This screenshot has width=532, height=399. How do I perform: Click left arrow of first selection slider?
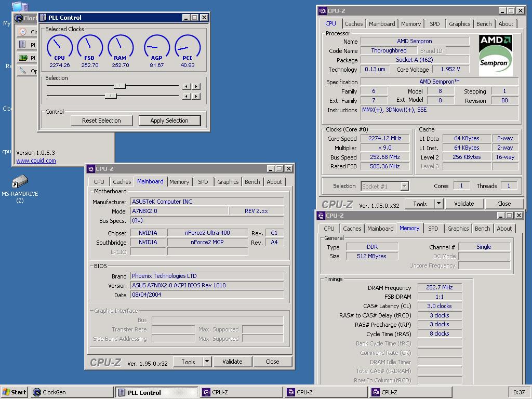187,87
